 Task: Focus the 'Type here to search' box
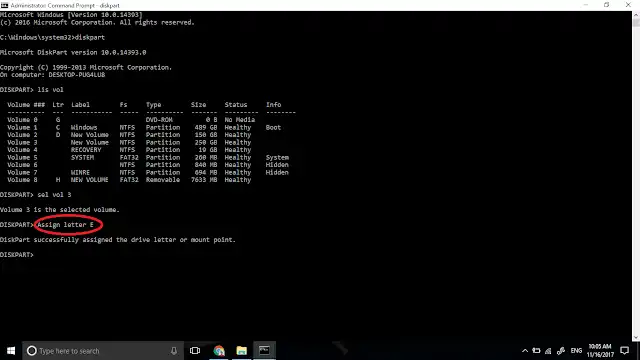pyautogui.click(x=103, y=351)
